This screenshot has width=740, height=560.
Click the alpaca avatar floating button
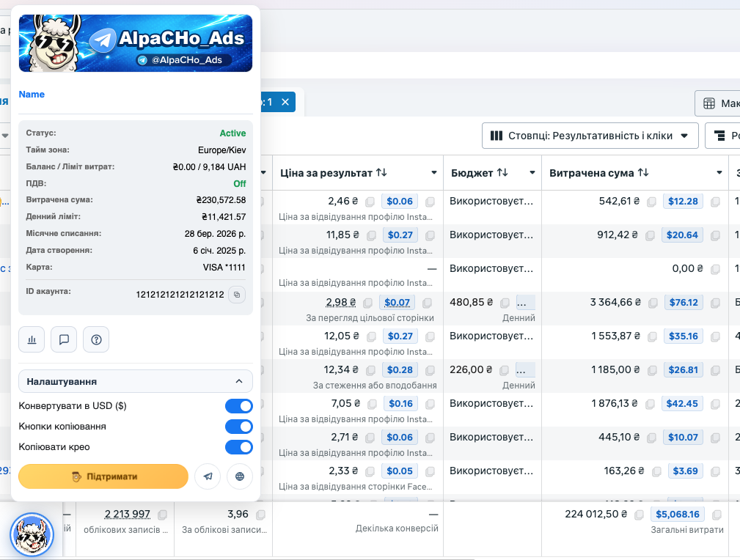click(x=32, y=534)
